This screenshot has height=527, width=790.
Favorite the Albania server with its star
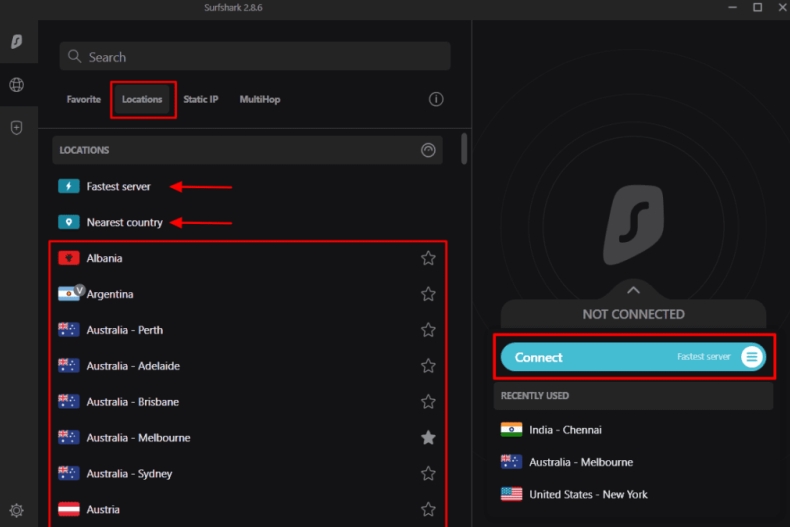click(428, 258)
